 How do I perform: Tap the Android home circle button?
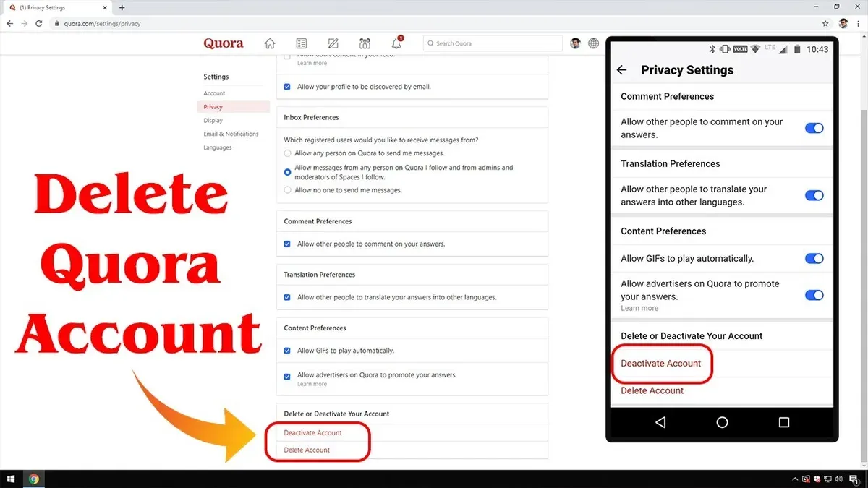click(x=722, y=422)
